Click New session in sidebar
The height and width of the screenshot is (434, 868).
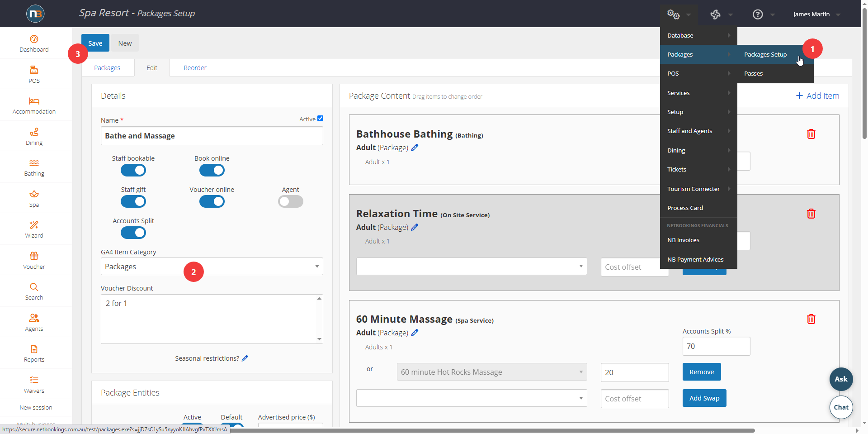tap(36, 408)
